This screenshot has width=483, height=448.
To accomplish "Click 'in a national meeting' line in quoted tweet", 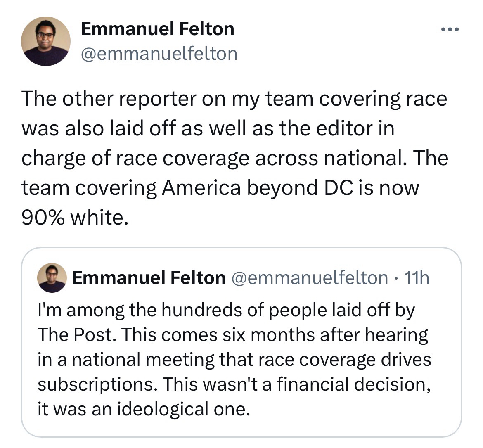I will [x=124, y=359].
